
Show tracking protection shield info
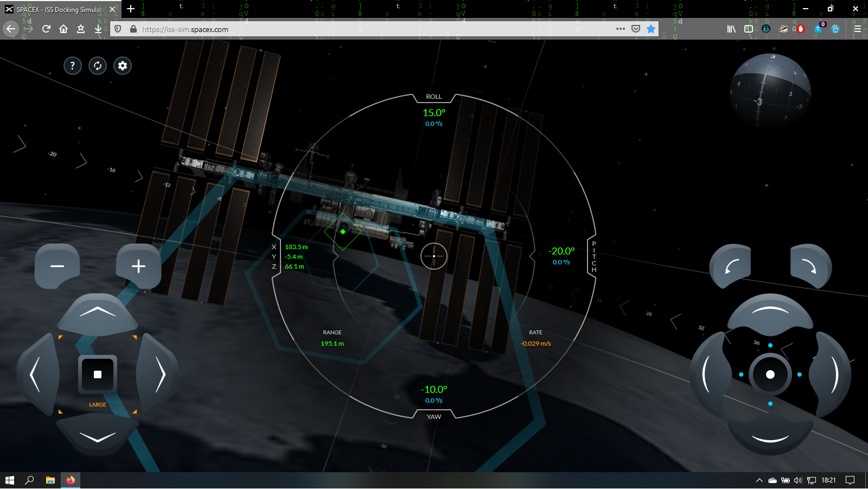tap(118, 29)
